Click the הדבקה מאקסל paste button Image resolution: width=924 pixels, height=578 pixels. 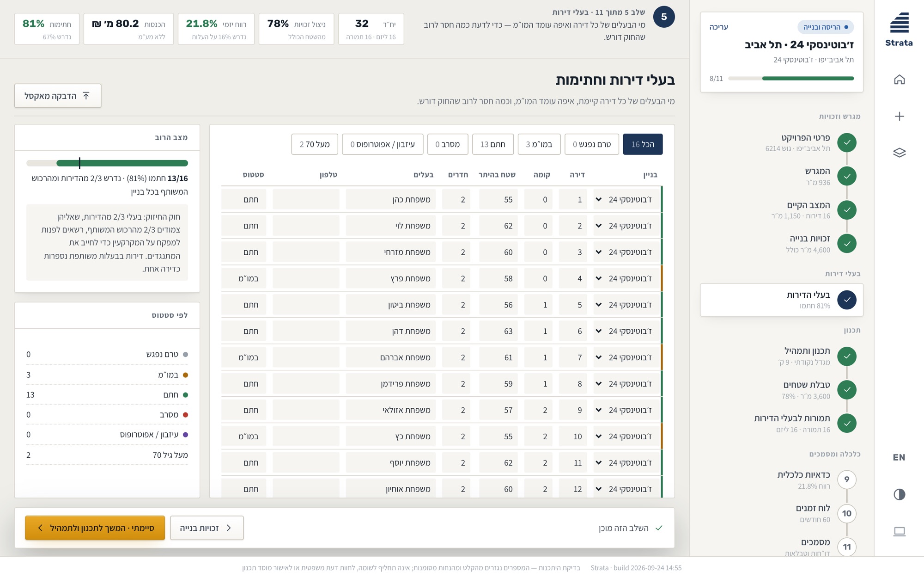click(x=58, y=96)
